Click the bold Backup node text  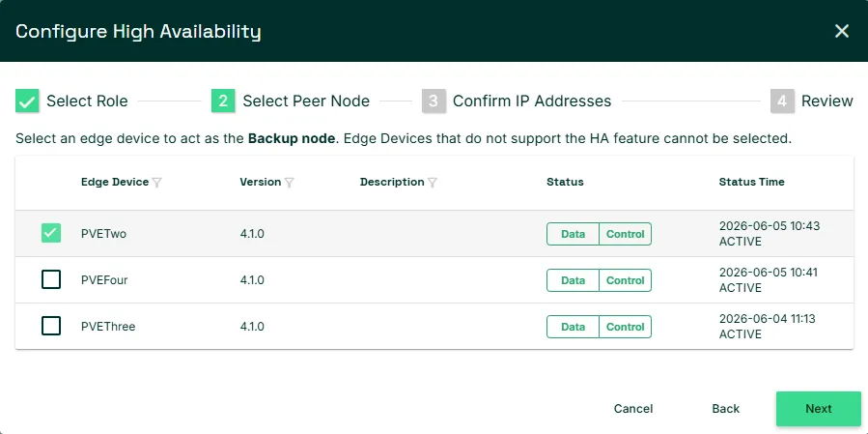[292, 138]
